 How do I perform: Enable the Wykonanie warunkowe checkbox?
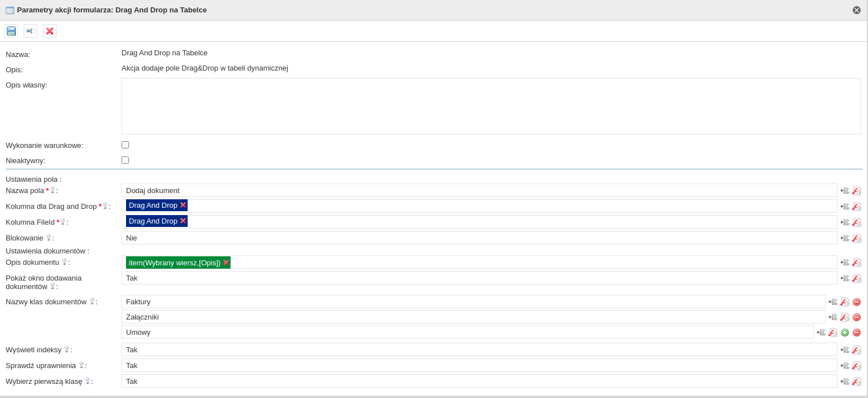pyautogui.click(x=125, y=145)
